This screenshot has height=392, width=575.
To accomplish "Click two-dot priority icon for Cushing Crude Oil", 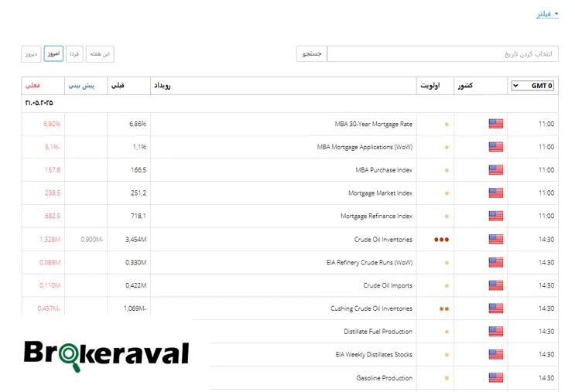I will click(x=443, y=309).
